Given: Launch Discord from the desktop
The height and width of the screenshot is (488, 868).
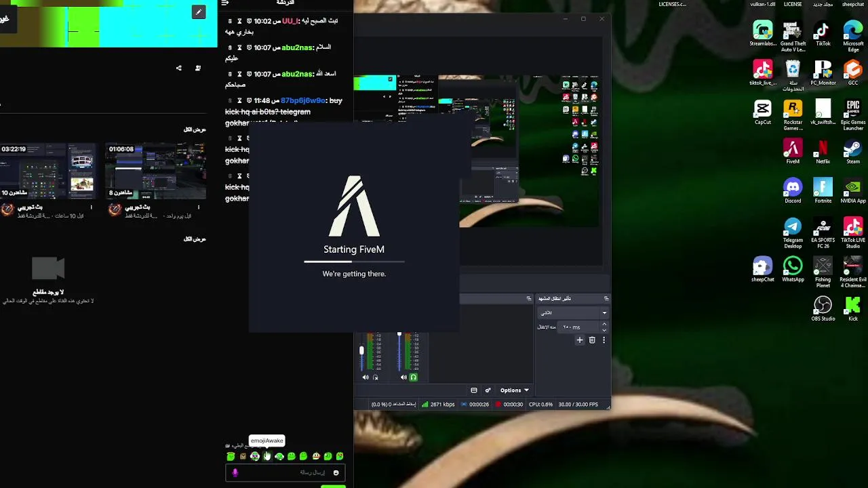Looking at the screenshot, I should pos(793,191).
